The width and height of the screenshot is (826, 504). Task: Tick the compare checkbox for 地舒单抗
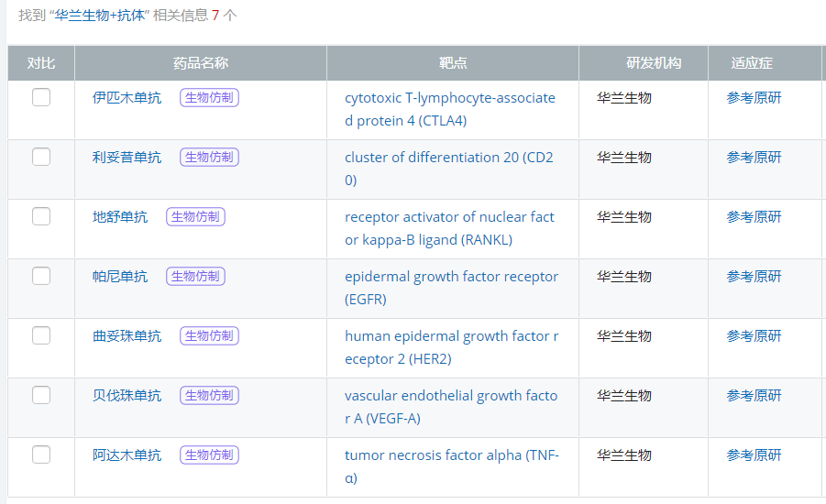(x=41, y=216)
